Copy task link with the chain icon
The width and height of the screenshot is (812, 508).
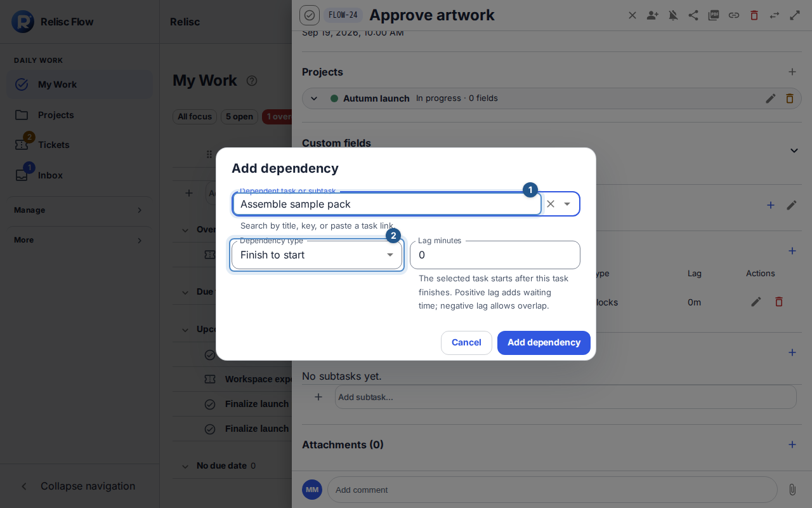[x=734, y=15]
